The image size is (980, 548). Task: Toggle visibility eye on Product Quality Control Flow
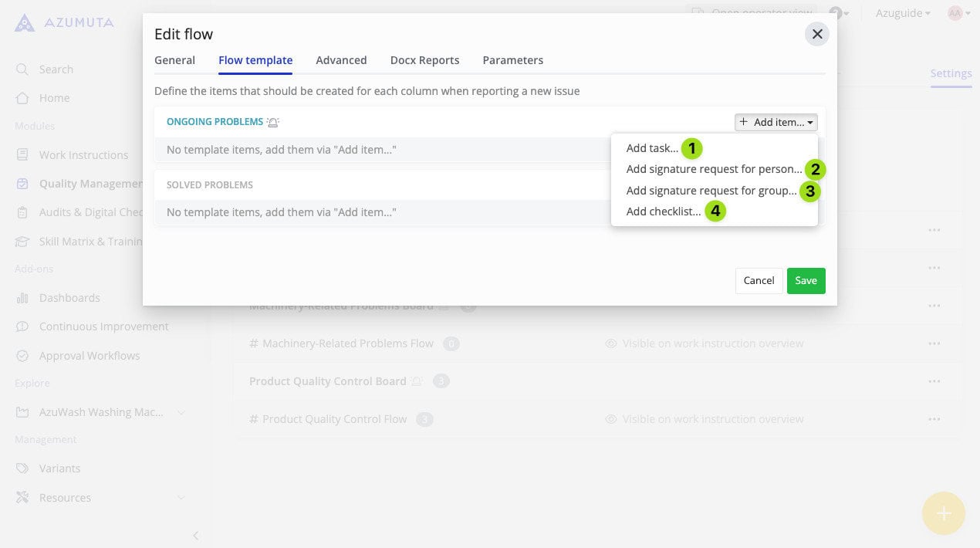[x=611, y=419]
